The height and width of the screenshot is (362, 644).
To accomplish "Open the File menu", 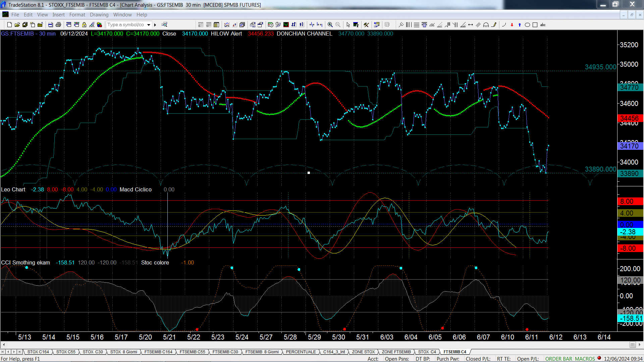I will coord(15,15).
